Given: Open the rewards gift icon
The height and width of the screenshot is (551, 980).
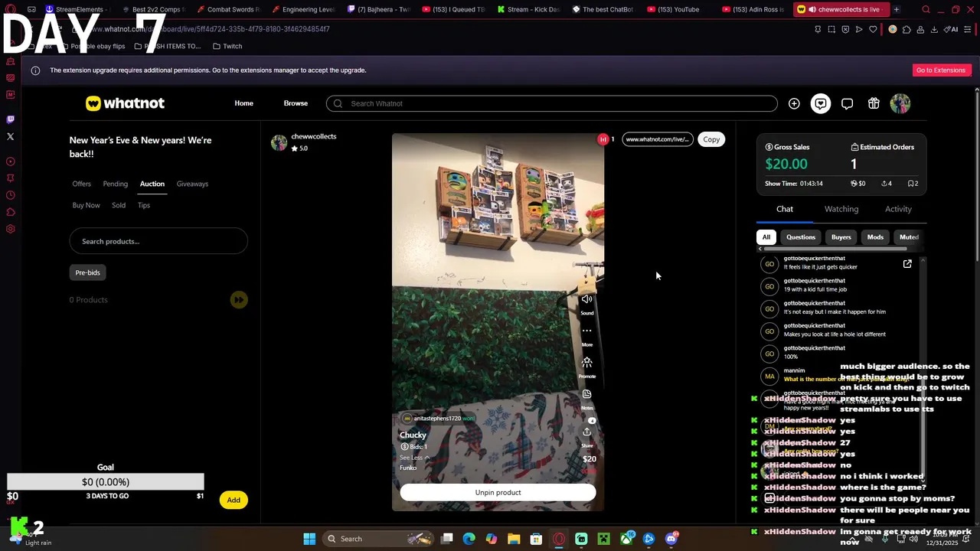Looking at the screenshot, I should [874, 103].
